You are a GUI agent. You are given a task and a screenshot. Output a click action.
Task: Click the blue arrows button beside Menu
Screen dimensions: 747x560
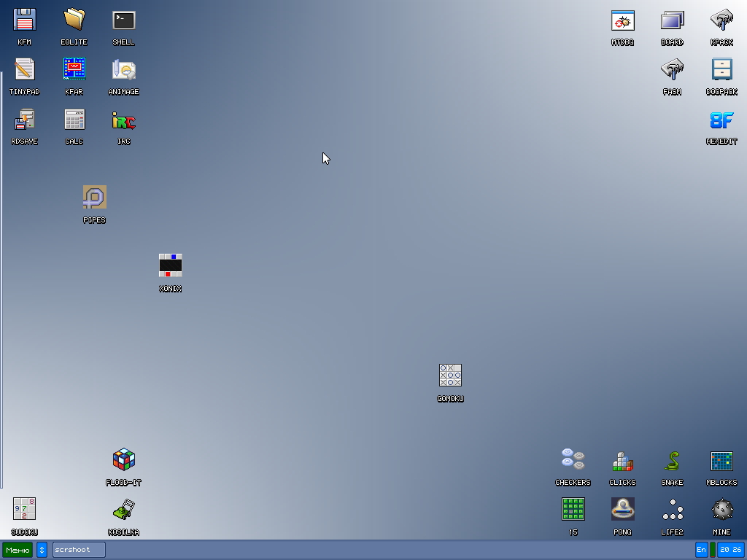[42, 550]
